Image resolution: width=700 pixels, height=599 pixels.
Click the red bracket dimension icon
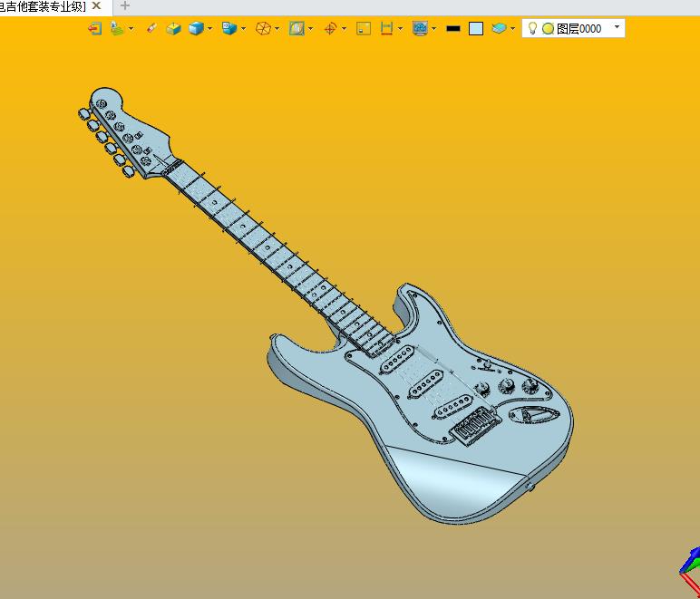pyautogui.click(x=386, y=28)
